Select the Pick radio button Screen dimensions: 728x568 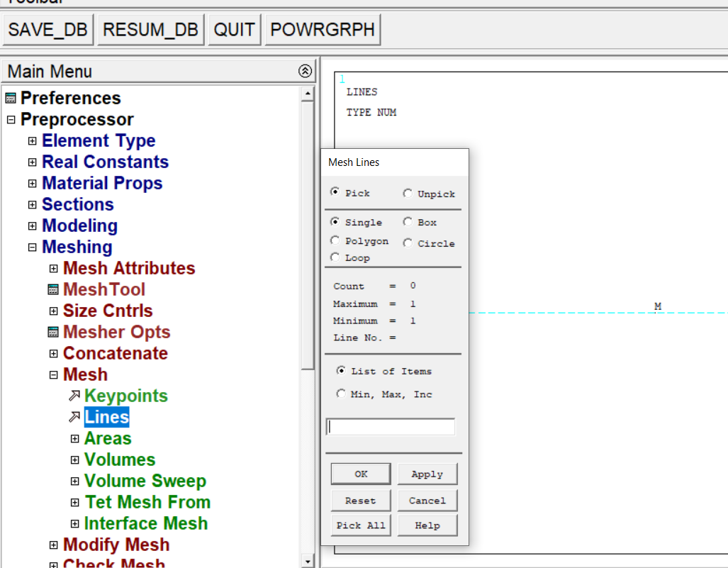pos(335,191)
